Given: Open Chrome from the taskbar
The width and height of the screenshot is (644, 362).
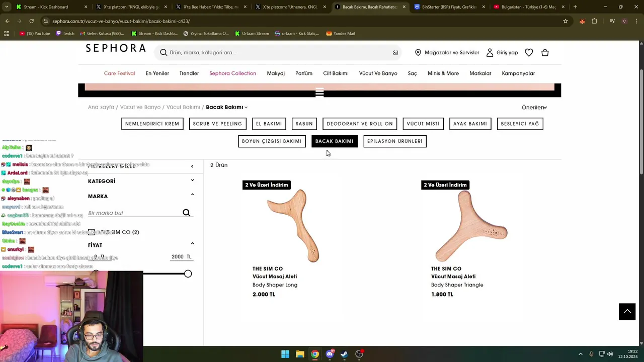Looking at the screenshot, I should tap(314, 354).
